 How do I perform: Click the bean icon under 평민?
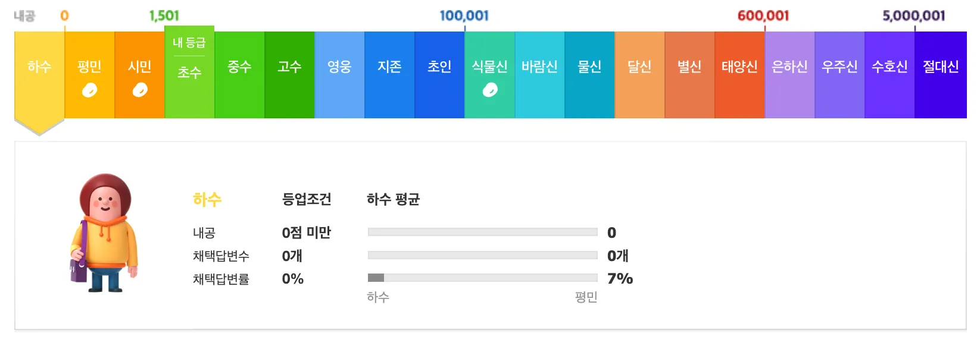point(89,90)
